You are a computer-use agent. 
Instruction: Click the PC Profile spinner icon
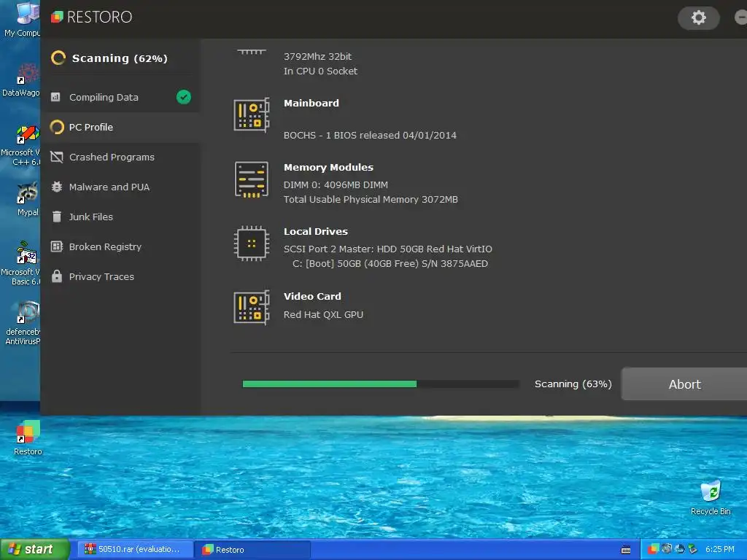[57, 127]
